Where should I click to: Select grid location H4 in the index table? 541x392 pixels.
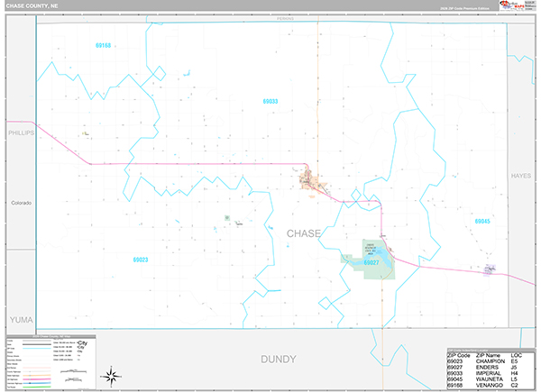pos(514,373)
